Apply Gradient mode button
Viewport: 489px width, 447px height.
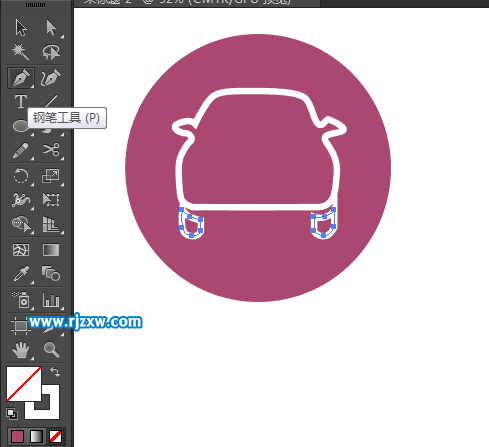[36, 436]
